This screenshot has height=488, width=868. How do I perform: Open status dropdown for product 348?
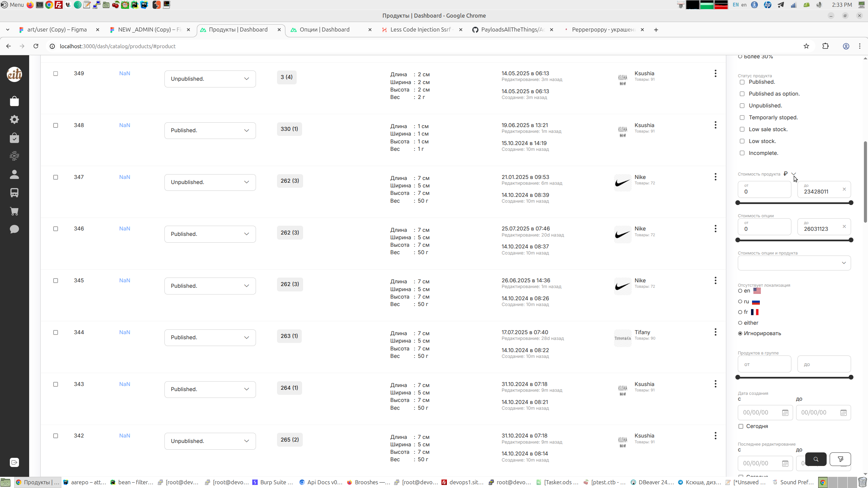210,130
